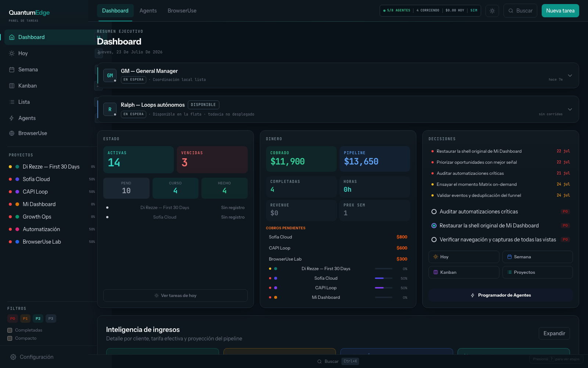Click the Lista list icon in sidebar

[x=12, y=102]
